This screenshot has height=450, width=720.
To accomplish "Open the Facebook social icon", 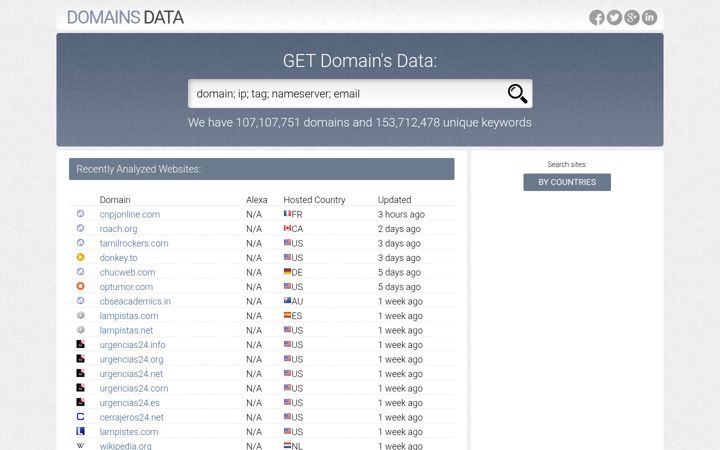I will pyautogui.click(x=596, y=17).
